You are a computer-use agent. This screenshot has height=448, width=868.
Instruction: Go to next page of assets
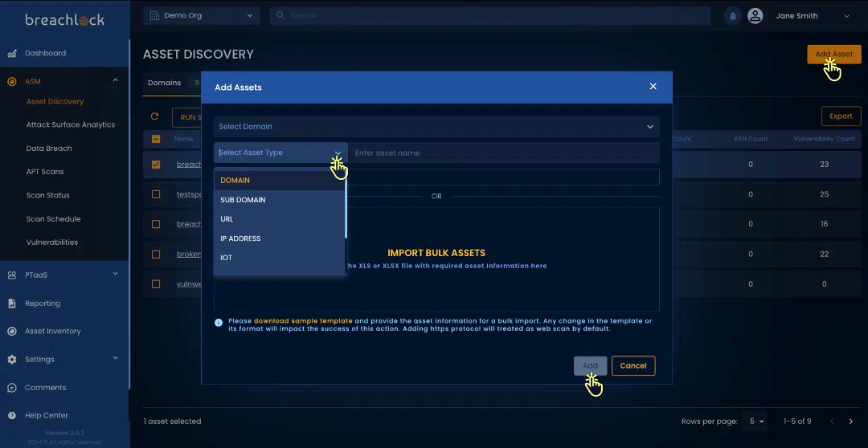click(851, 422)
